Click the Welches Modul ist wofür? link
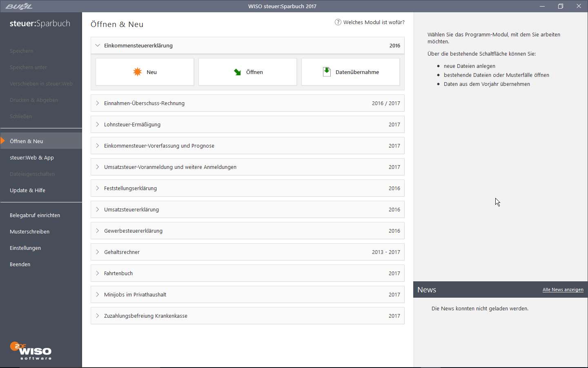This screenshot has width=588, height=368. (x=374, y=22)
